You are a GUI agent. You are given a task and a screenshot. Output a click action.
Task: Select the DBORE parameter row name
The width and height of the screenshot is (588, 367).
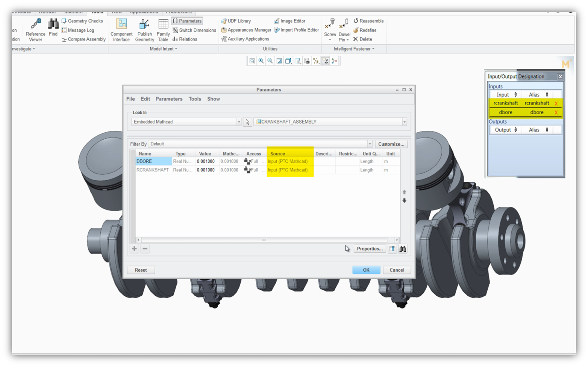click(153, 162)
